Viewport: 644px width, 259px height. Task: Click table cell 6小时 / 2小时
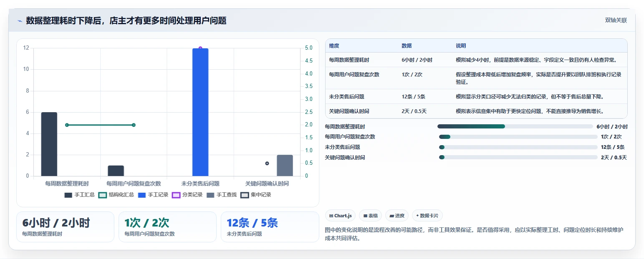pos(417,60)
